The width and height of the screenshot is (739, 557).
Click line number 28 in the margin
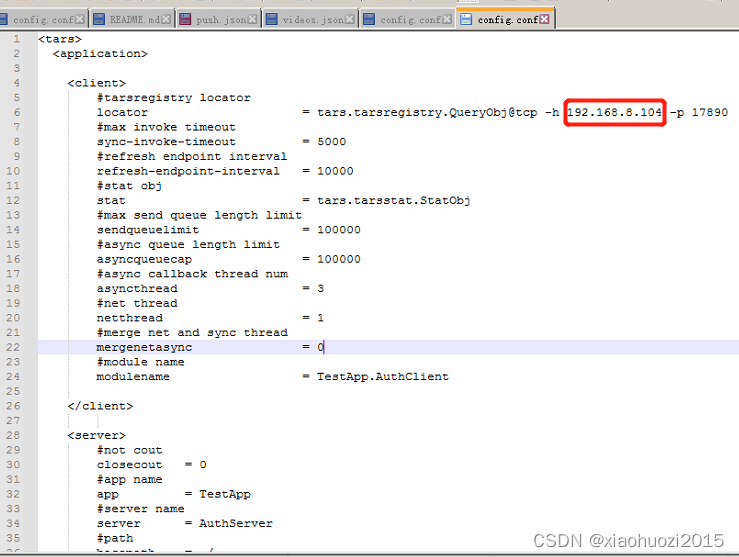point(13,435)
